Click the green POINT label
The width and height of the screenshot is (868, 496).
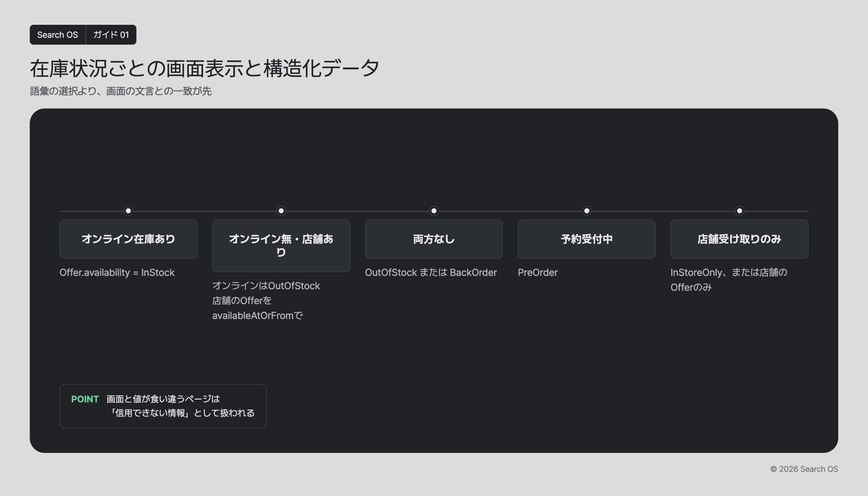point(85,399)
